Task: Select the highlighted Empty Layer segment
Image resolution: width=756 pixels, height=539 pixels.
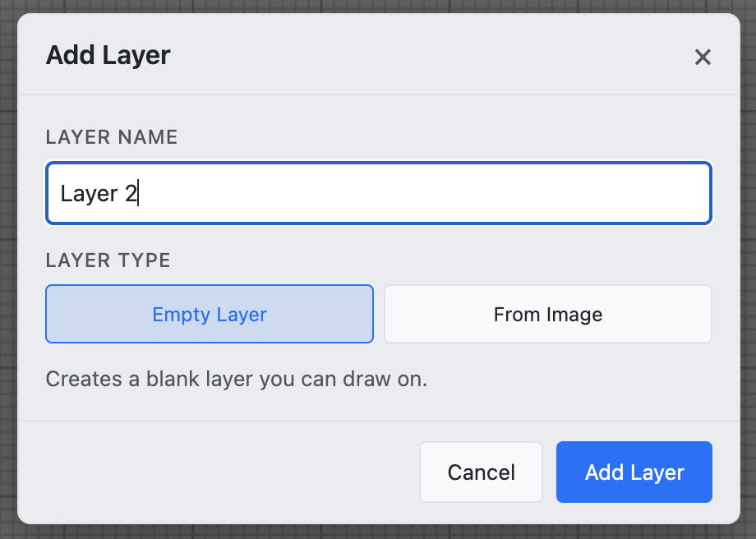Action: pyautogui.click(x=209, y=314)
